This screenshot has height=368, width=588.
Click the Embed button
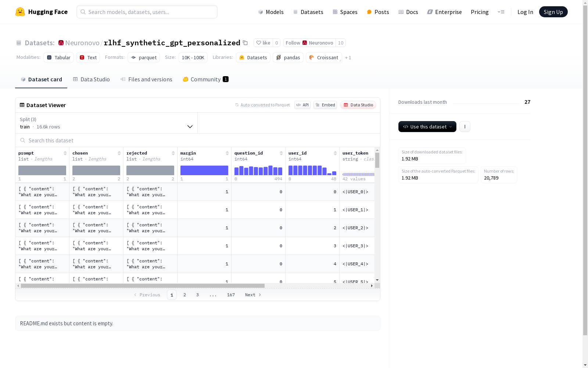click(325, 105)
